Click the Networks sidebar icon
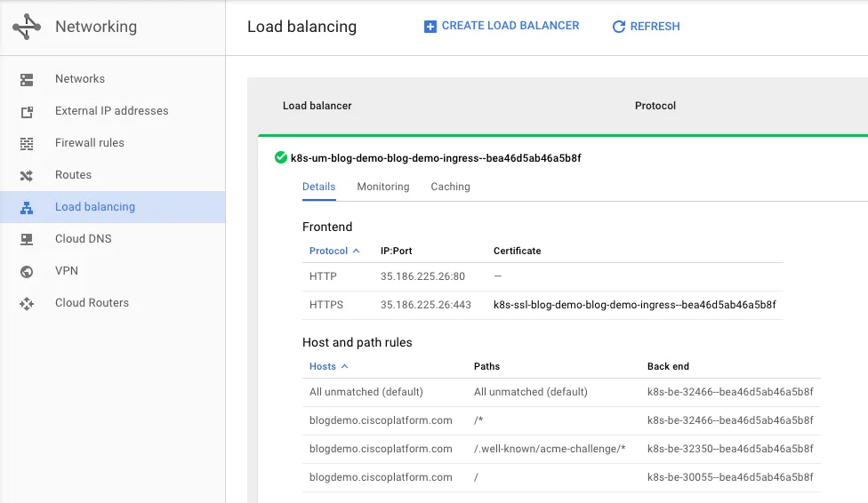This screenshot has height=503, width=868. [27, 80]
